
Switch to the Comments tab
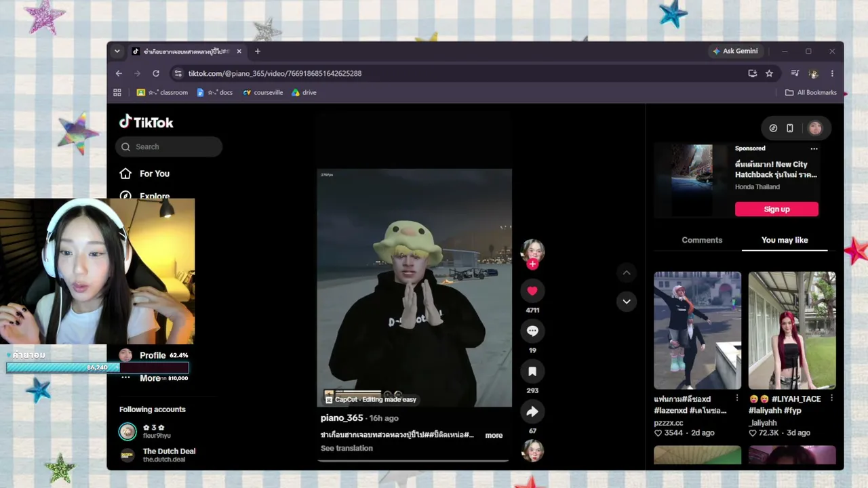pos(702,240)
